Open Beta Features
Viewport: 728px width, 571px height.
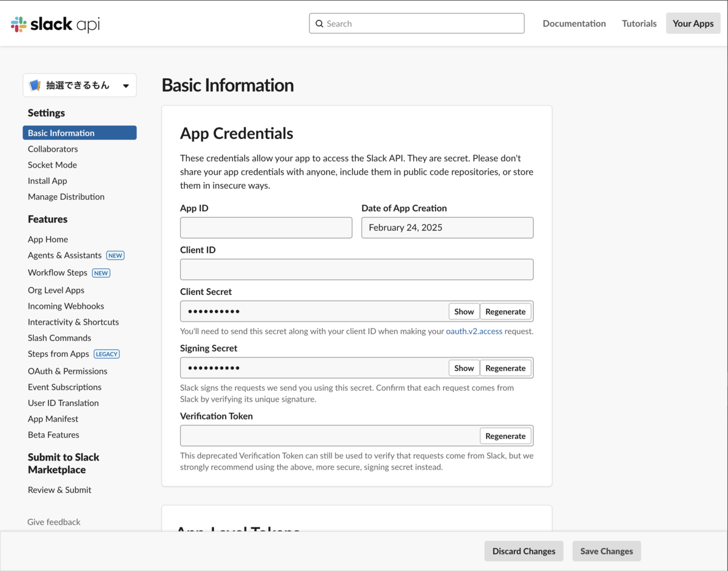pos(53,434)
